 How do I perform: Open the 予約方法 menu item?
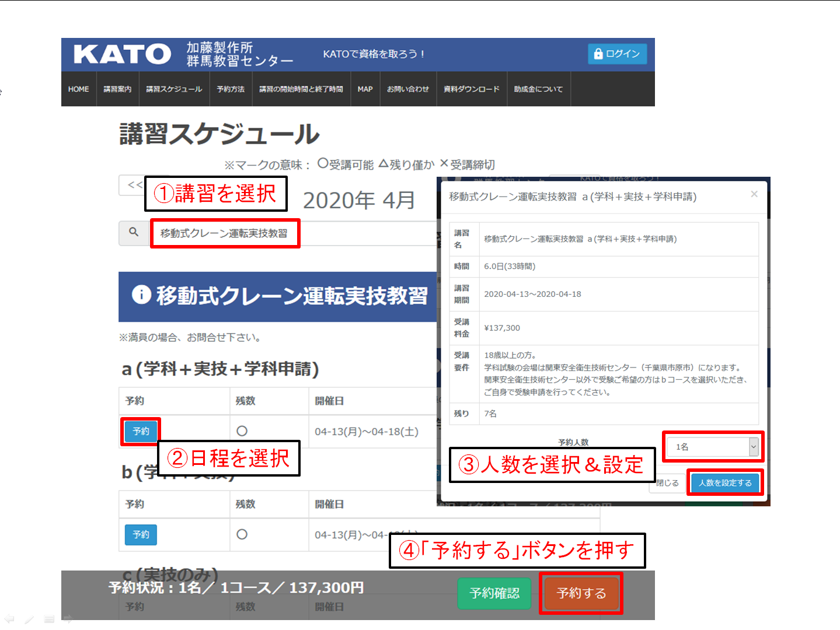coord(231,89)
